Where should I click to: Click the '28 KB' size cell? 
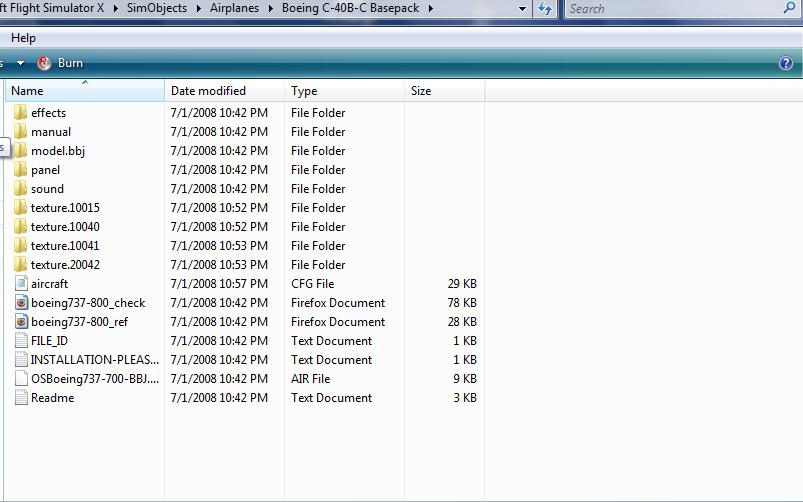462,322
